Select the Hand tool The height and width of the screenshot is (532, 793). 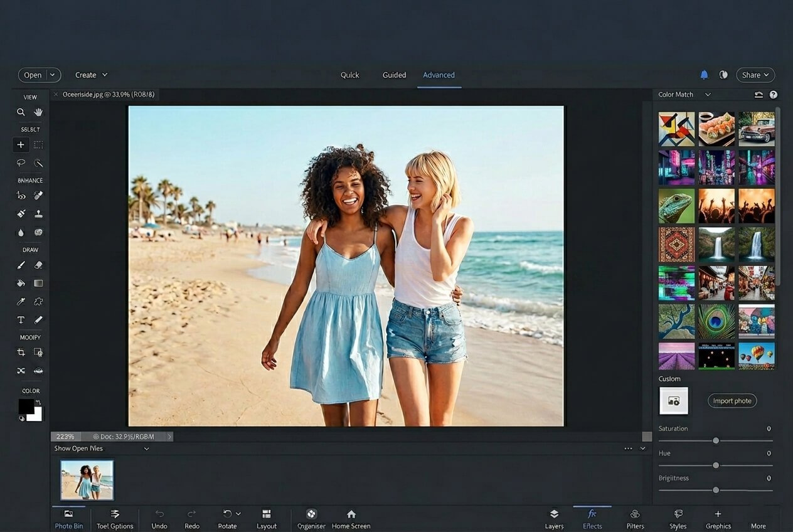[38, 112]
